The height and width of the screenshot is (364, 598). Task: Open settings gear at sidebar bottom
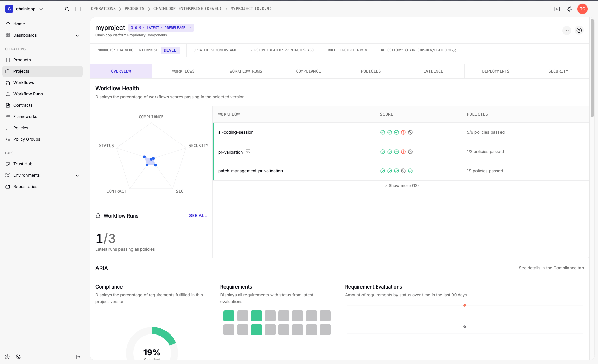[x=18, y=357]
